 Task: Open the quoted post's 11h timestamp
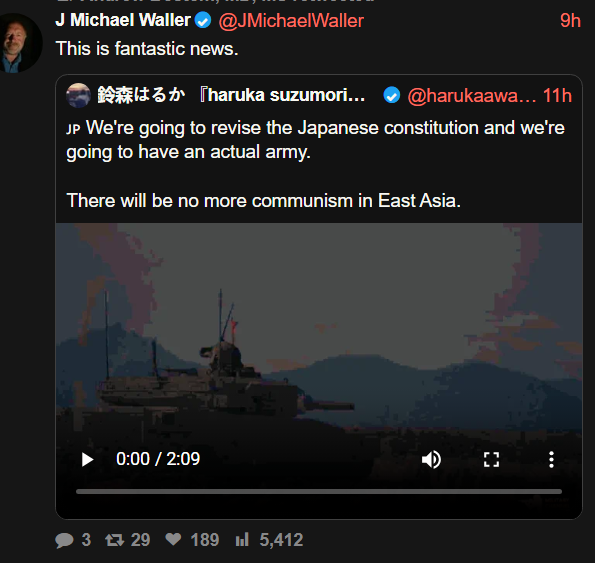click(557, 96)
